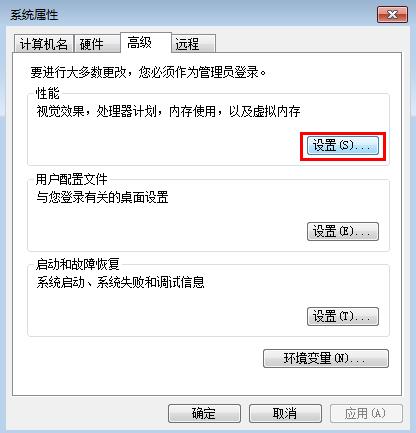Viewport: 416px width, 433px height.
Task: Click the administrator login notice text
Action: [x=148, y=72]
